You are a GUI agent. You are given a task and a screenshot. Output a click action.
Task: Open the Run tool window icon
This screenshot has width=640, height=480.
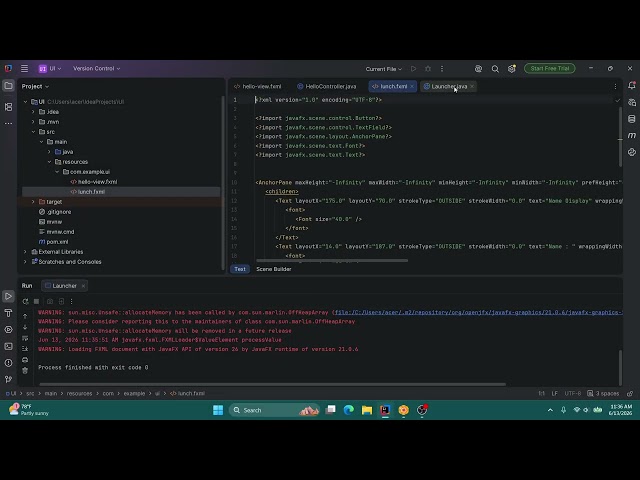click(8, 296)
